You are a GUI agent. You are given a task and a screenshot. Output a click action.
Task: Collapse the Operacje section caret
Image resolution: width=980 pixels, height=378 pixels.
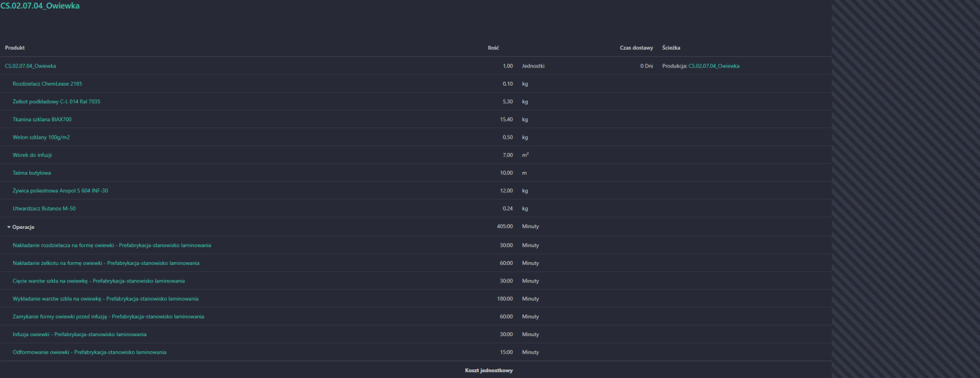pyautogui.click(x=8, y=227)
